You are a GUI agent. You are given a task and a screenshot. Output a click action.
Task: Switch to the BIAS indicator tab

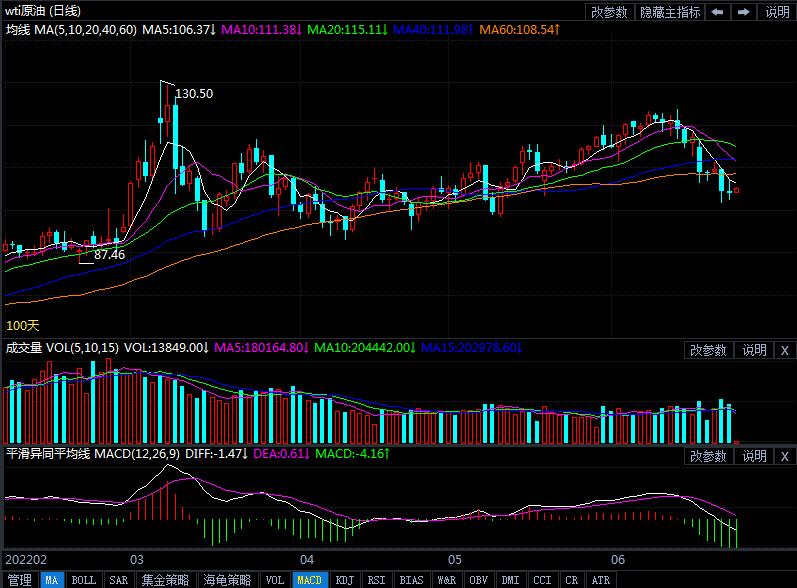tap(411, 580)
